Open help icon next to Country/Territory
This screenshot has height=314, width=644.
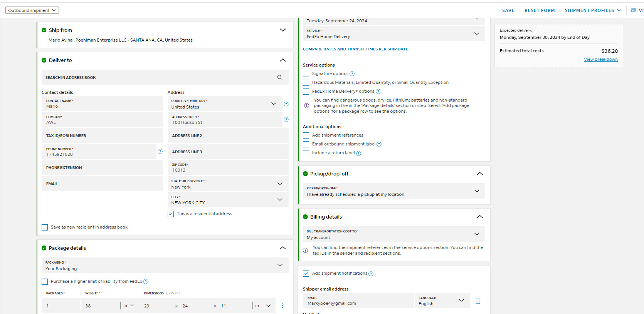(x=286, y=104)
